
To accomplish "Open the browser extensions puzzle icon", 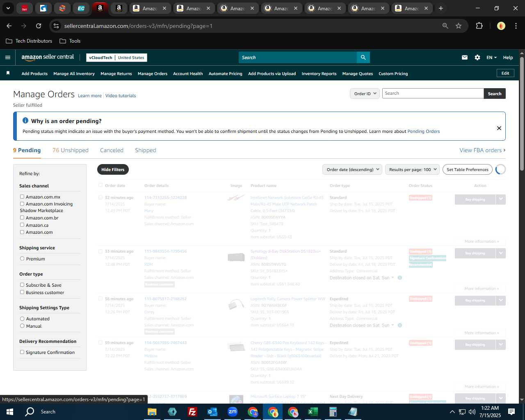I will 479,26.
